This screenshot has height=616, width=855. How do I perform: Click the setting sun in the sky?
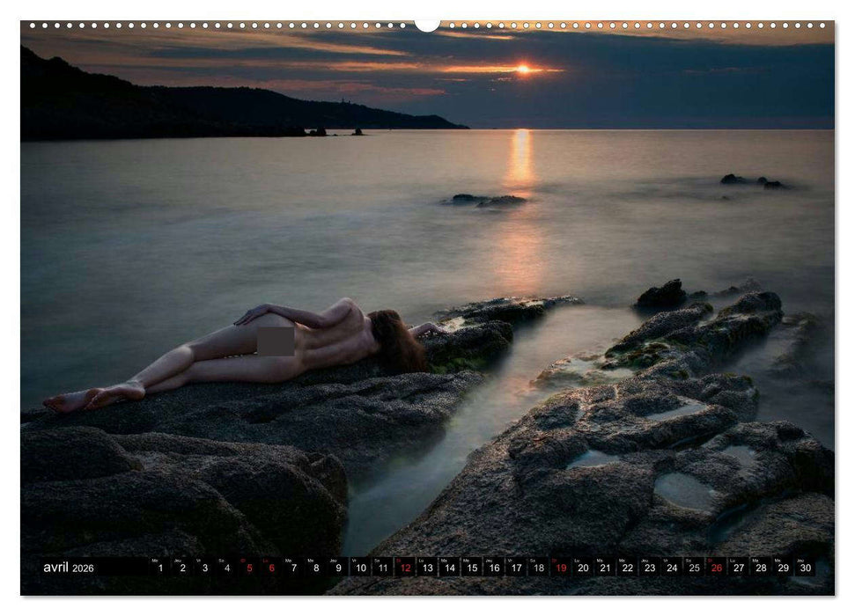pos(523,68)
